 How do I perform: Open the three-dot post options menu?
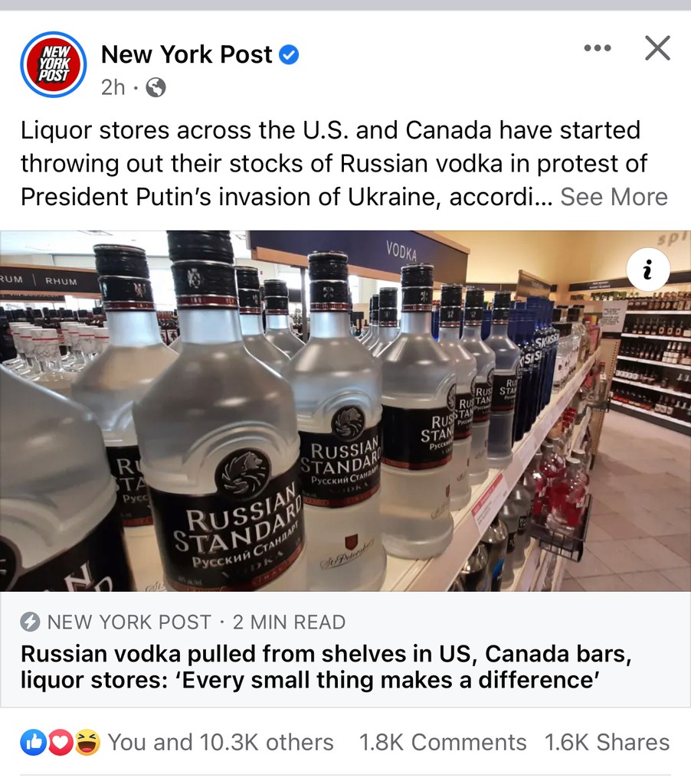(598, 48)
